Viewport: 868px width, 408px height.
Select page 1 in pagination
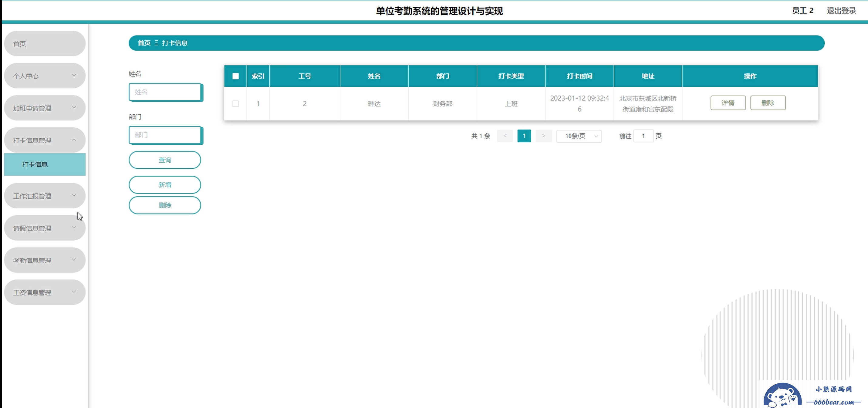(524, 136)
